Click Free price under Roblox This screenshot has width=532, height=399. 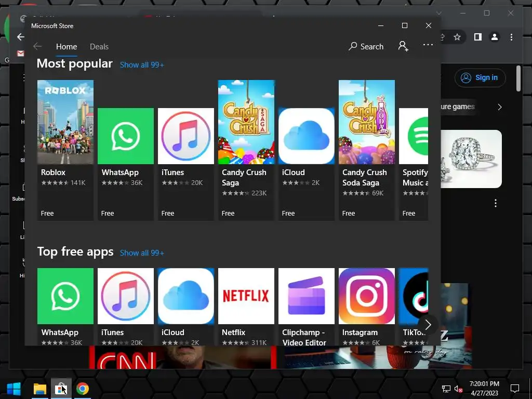pyautogui.click(x=47, y=214)
